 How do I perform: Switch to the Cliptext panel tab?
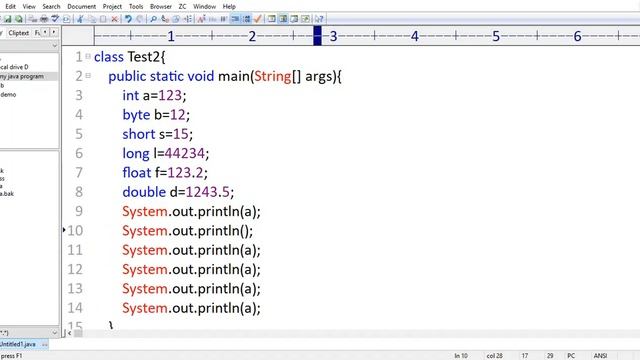point(19,33)
